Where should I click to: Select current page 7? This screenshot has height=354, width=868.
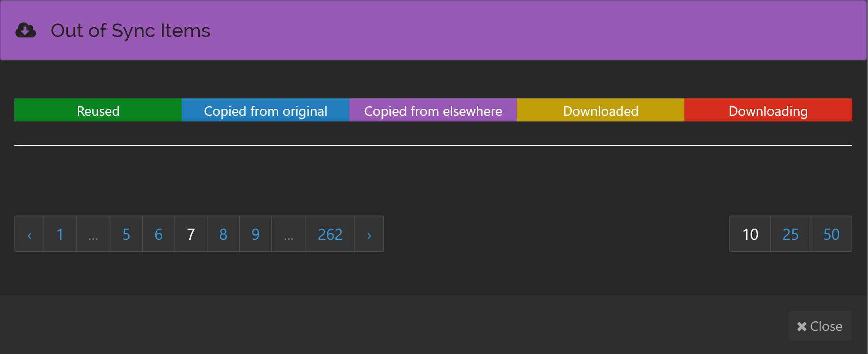point(191,234)
